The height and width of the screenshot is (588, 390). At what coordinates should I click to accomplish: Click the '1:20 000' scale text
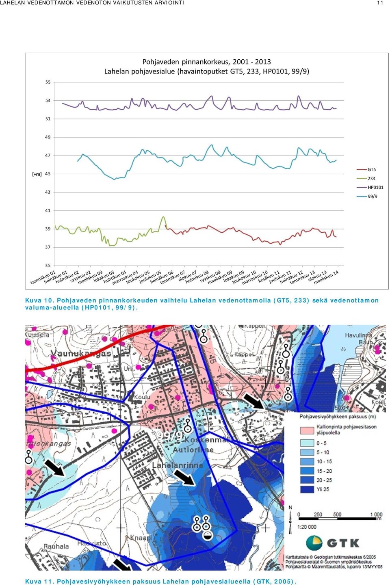coord(307,527)
